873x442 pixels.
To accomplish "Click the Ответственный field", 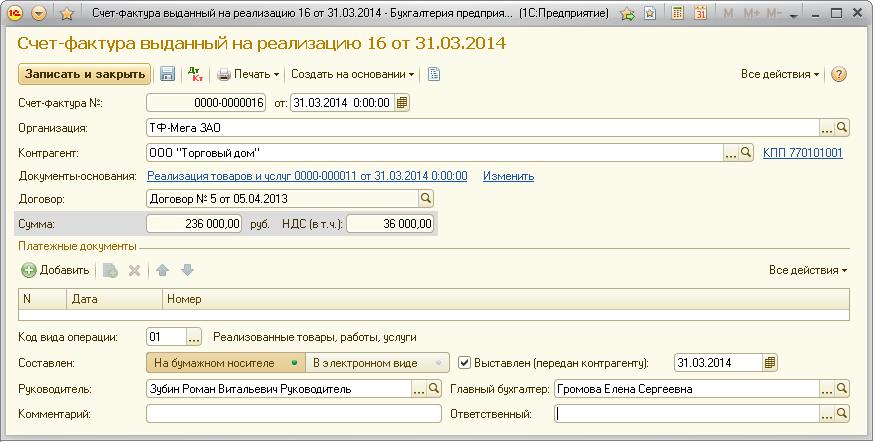I will pos(687,414).
